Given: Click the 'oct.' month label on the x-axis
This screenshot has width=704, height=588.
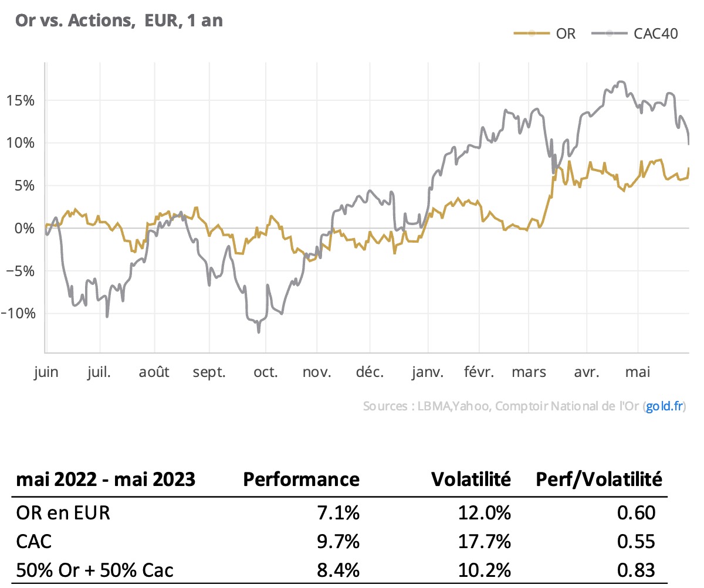Looking at the screenshot, I should (266, 372).
